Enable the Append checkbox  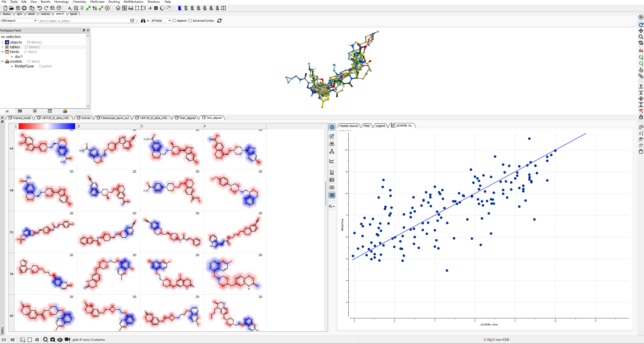(174, 21)
